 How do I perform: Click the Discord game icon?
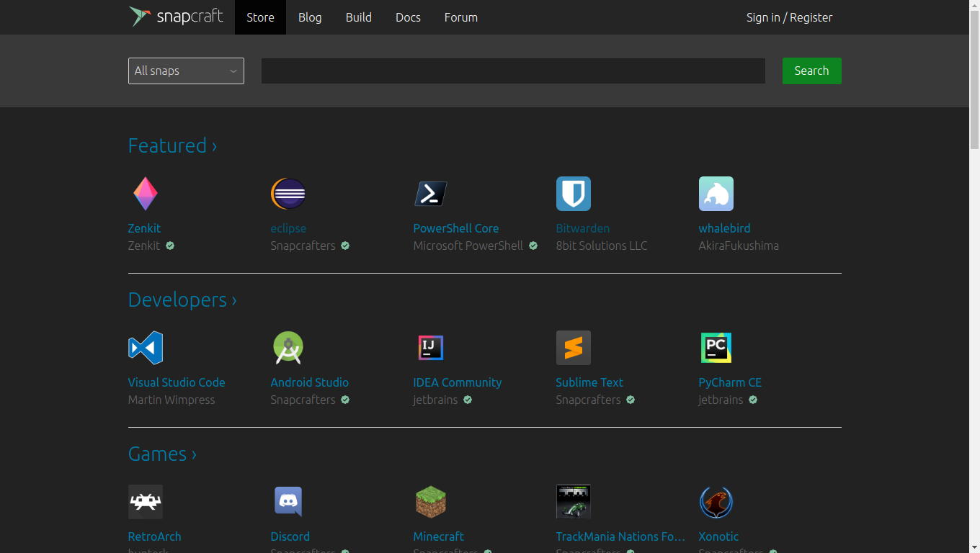[288, 501]
